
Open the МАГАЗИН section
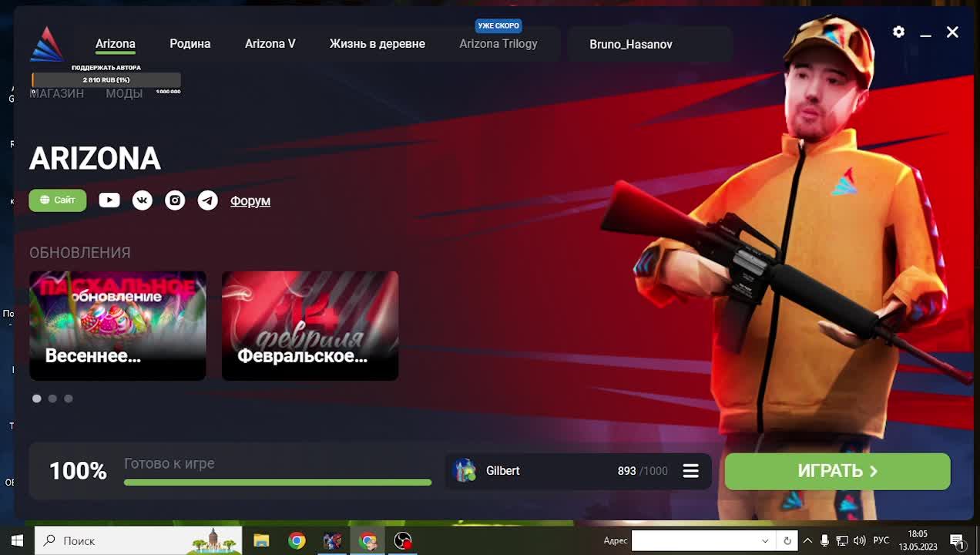coord(57,93)
